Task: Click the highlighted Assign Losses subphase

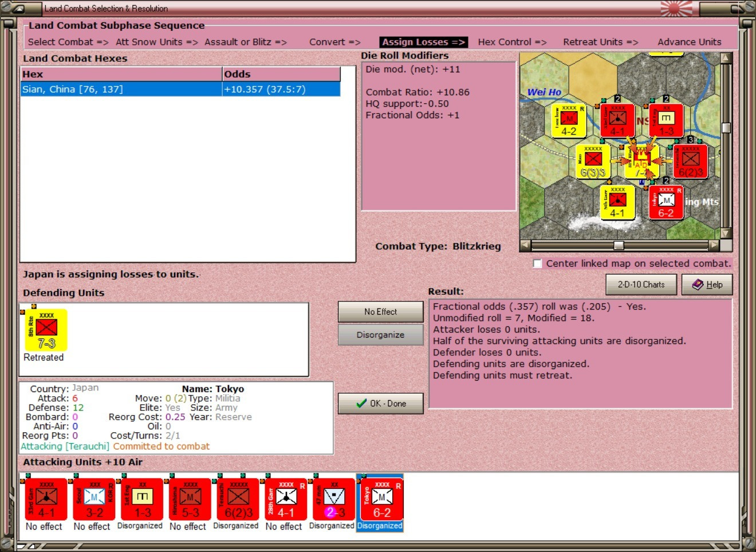Action: tap(424, 42)
